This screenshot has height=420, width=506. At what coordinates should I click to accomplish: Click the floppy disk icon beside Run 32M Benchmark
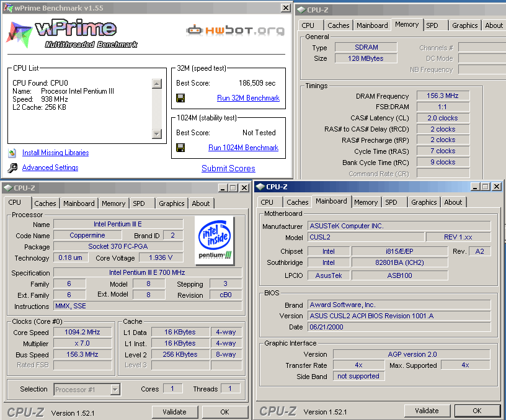[x=180, y=98]
